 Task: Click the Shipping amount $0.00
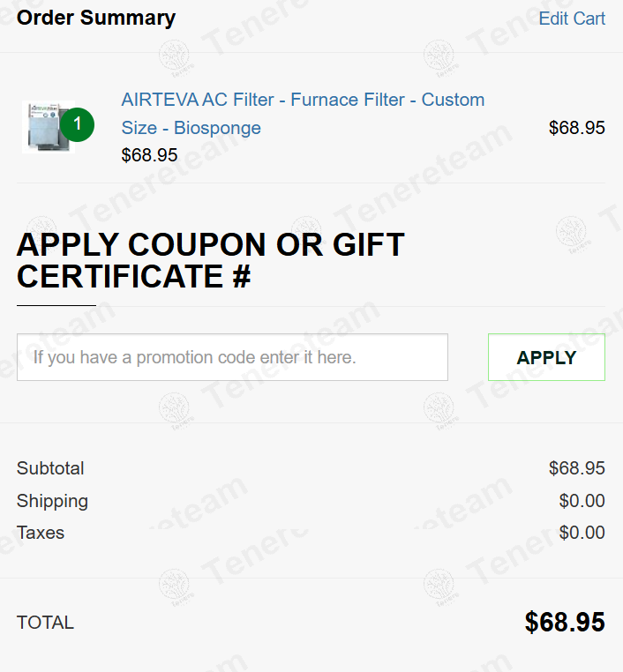[582, 501]
